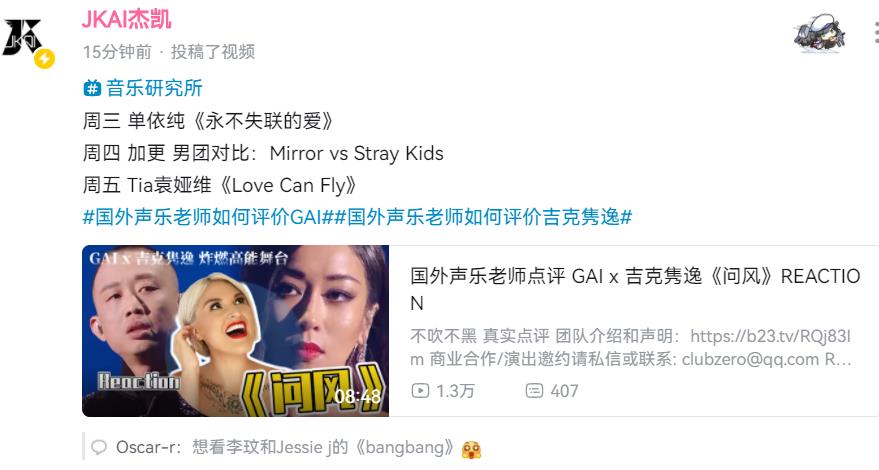Screen dimensions: 879x470
Task: Click the shocked emoji in Oscar-r's comment
Action: point(471,449)
